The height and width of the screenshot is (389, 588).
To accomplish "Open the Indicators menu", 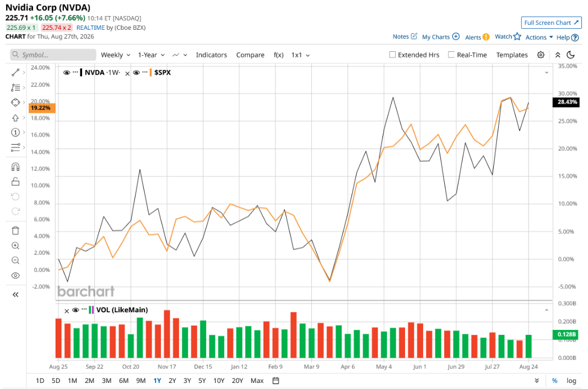I will [x=212, y=55].
